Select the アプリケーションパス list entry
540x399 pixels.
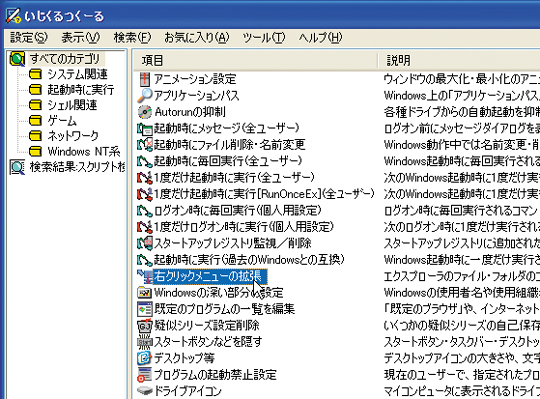(x=196, y=95)
